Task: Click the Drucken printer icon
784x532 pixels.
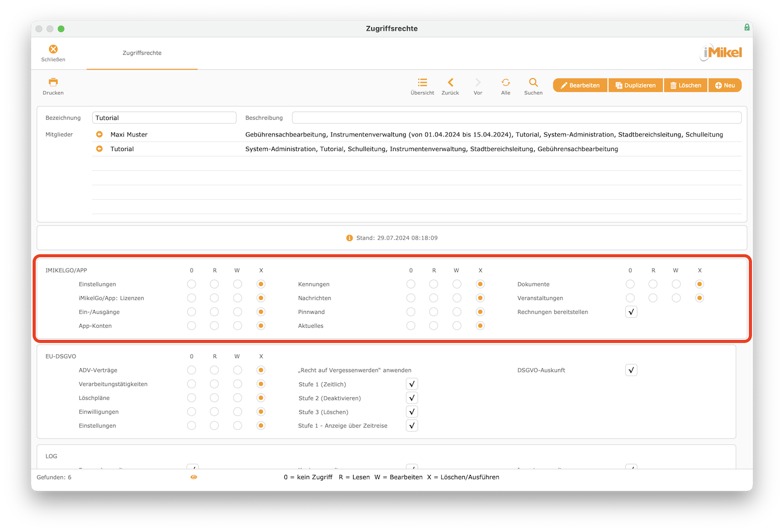Action: tap(53, 82)
